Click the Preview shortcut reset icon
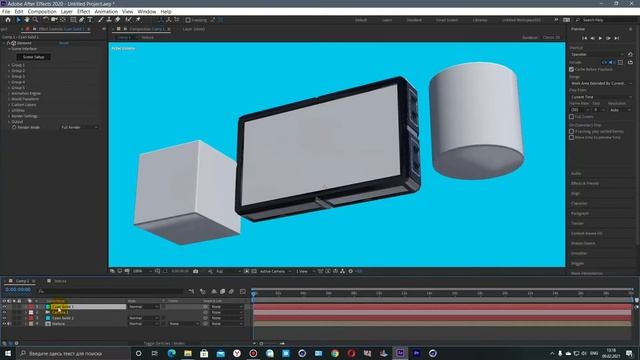640x360 pixels. 630,54
